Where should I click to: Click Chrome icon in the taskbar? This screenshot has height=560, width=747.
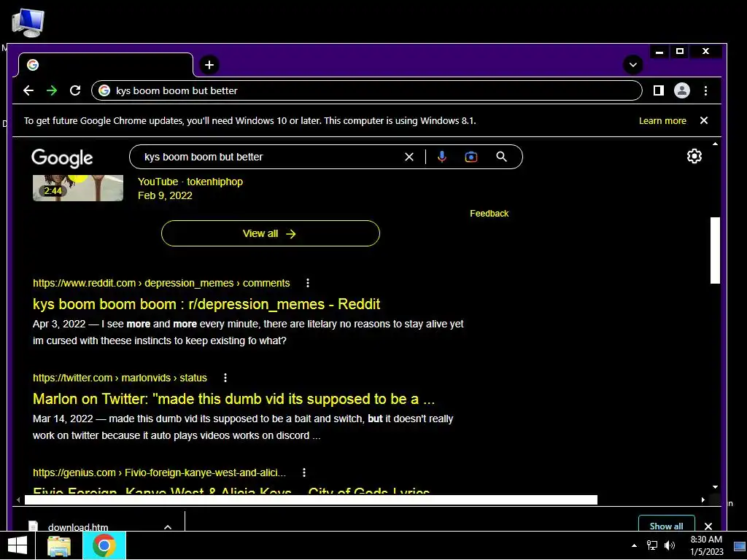[x=104, y=545]
